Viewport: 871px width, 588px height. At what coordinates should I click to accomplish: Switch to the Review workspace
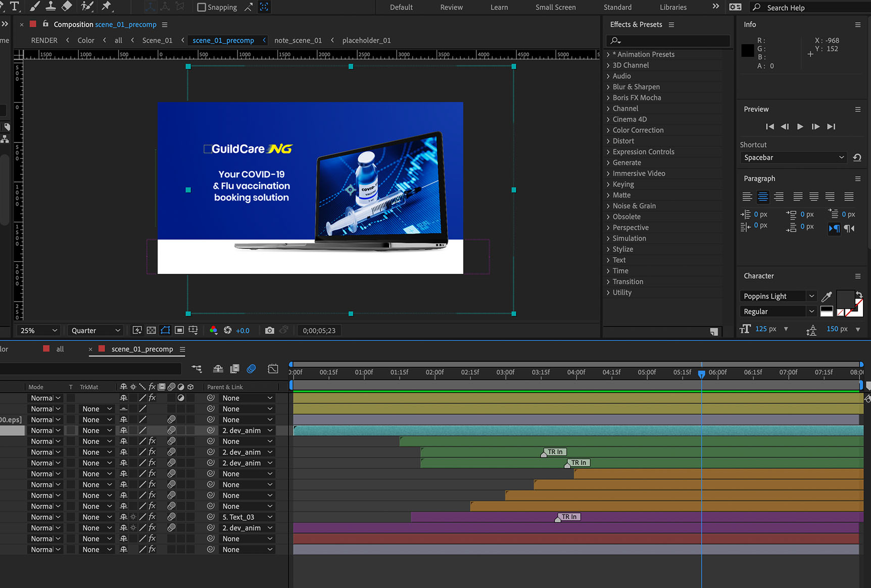click(x=451, y=7)
